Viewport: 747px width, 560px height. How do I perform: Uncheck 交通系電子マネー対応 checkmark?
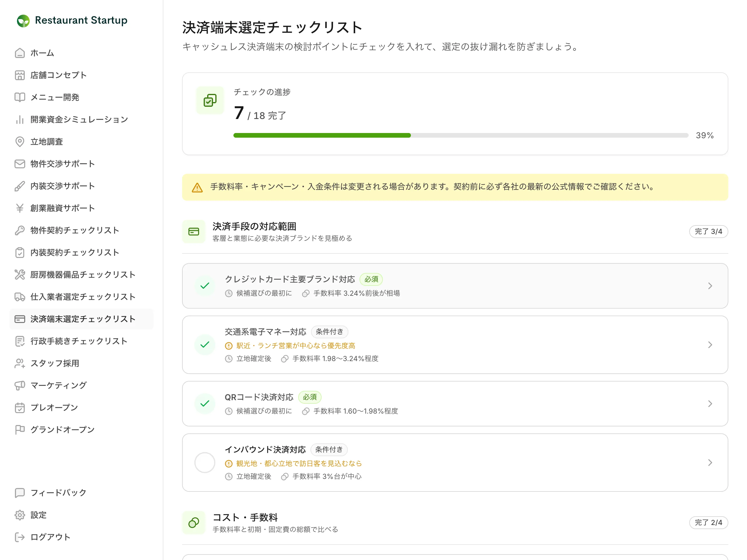click(x=205, y=345)
